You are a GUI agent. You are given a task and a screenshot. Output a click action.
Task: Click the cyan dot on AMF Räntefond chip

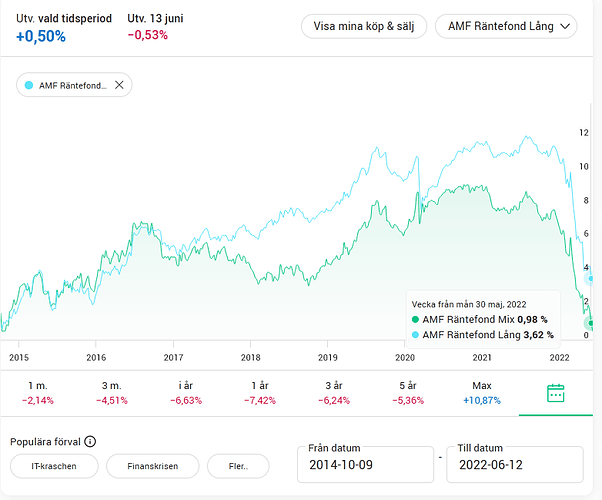point(28,85)
